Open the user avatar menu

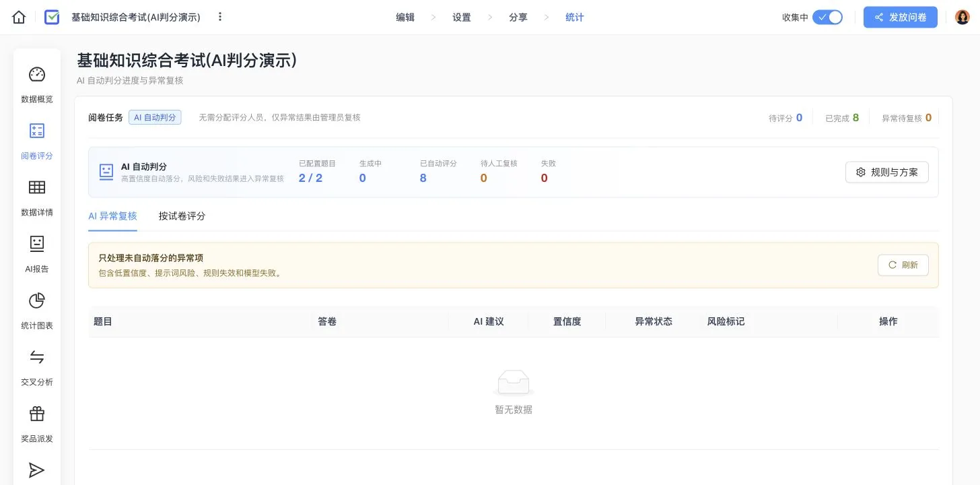coord(962,18)
